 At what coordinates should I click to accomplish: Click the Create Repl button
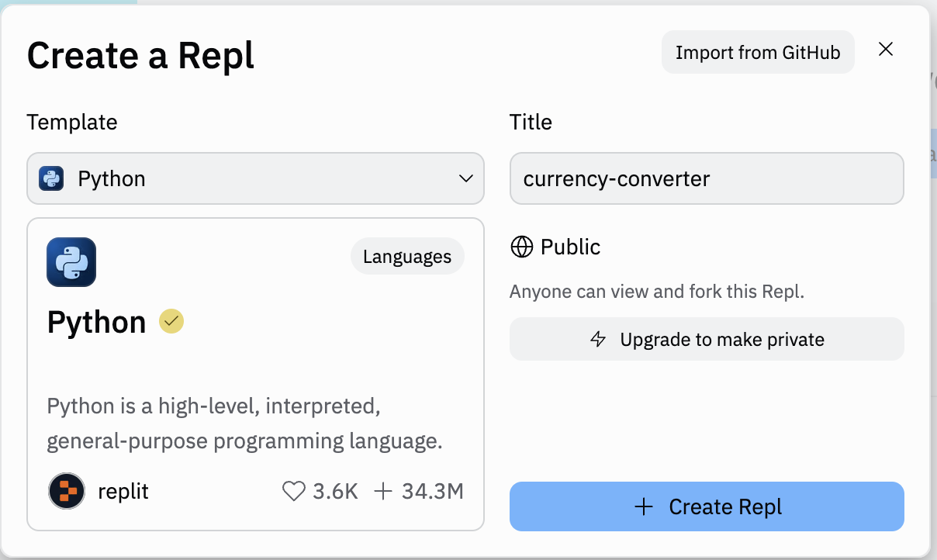pos(707,506)
